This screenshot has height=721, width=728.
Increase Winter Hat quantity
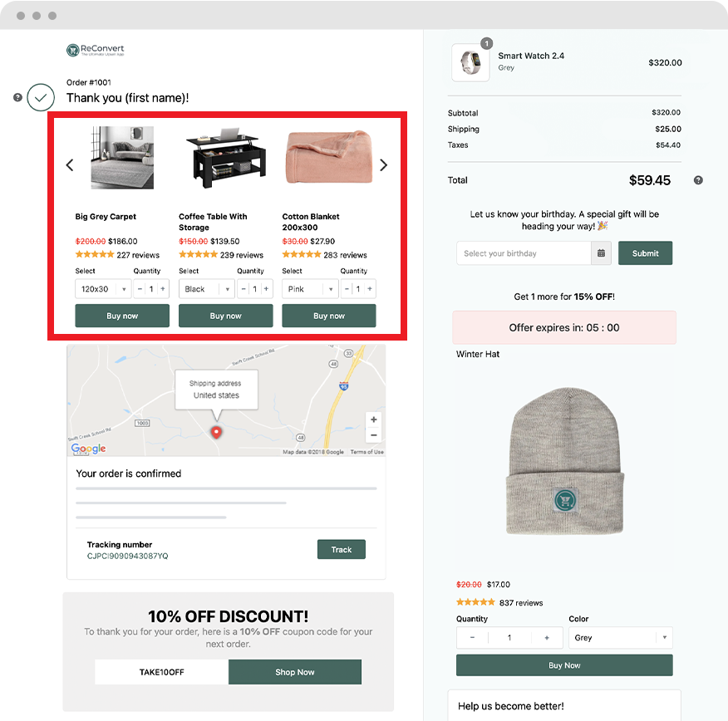click(547, 637)
